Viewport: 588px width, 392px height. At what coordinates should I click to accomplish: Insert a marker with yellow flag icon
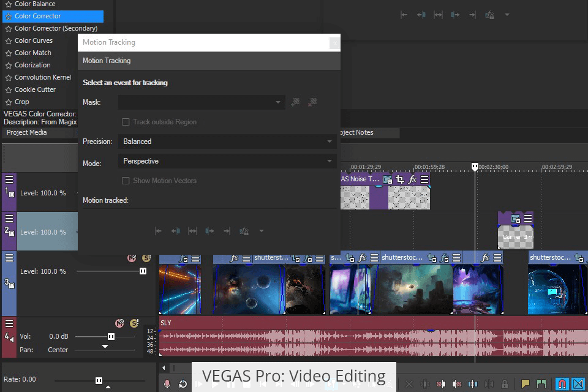526,384
